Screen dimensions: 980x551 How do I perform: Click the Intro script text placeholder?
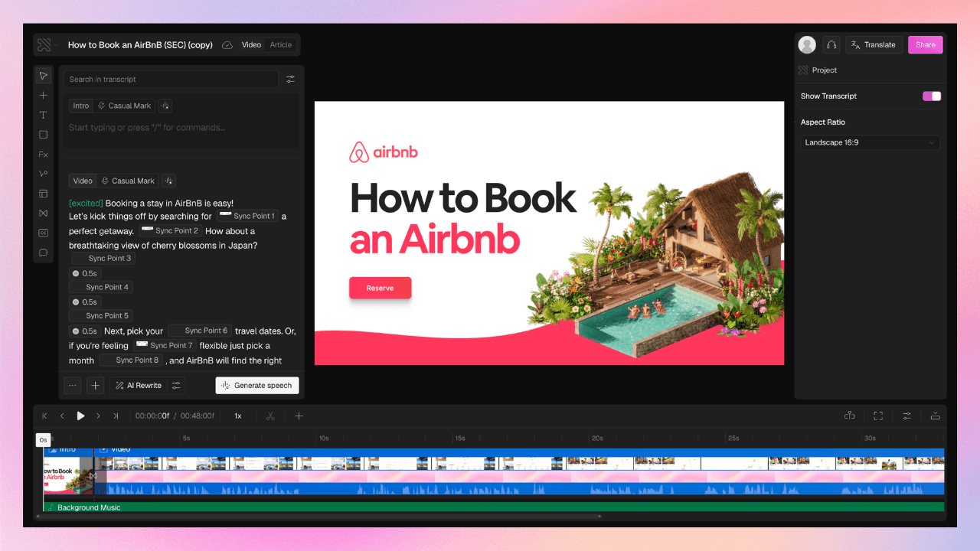point(147,128)
